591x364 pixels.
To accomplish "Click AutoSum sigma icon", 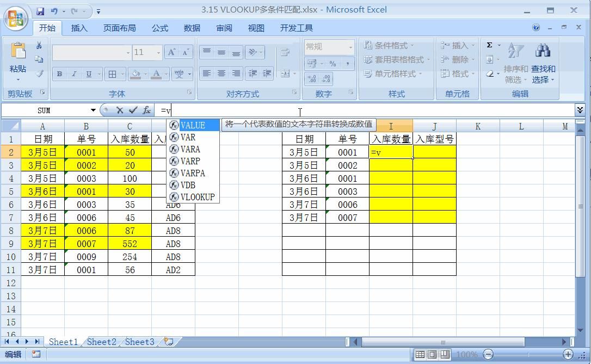I will (490, 45).
